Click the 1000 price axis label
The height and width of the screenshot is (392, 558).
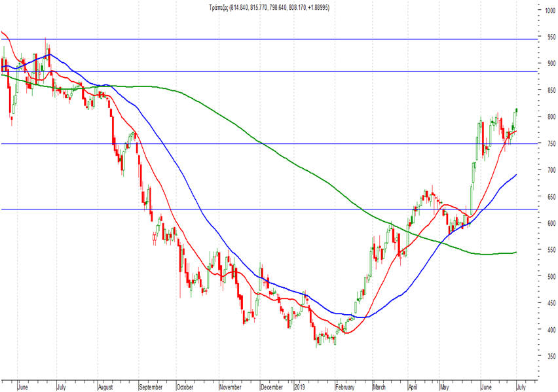coord(549,10)
